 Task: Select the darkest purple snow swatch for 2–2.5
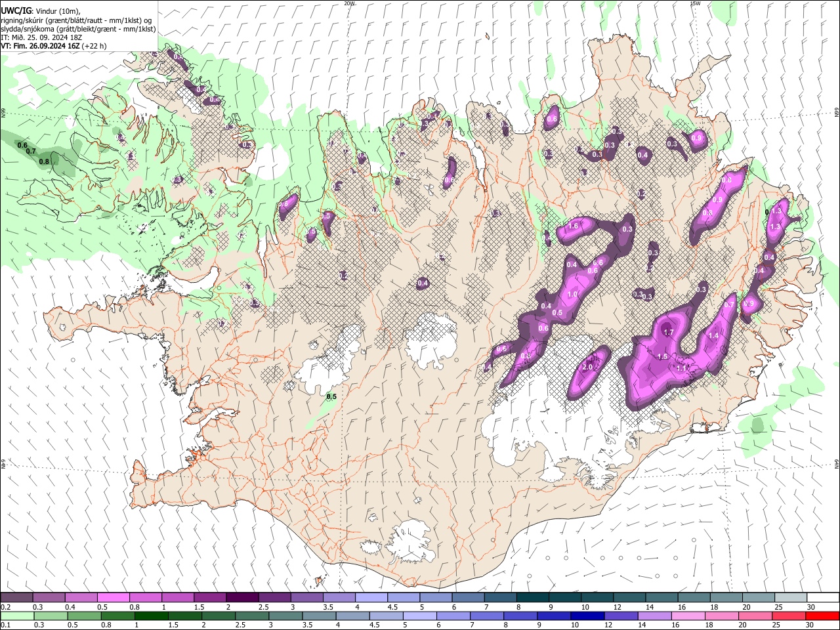pyautogui.click(x=241, y=598)
